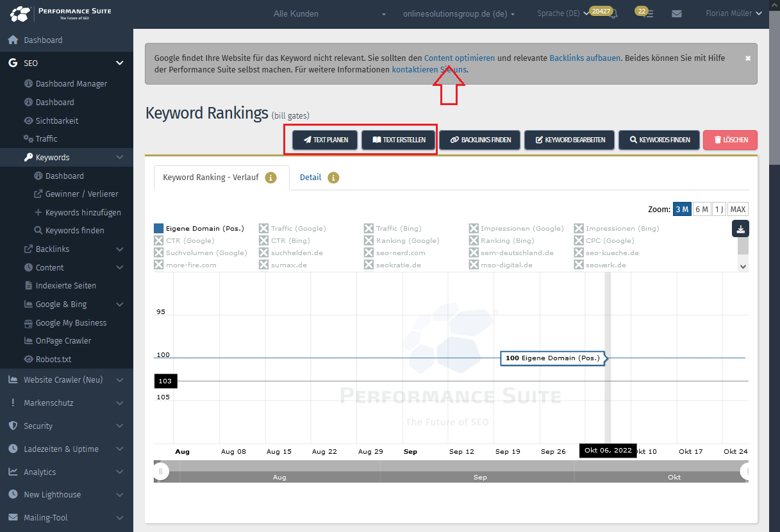Screen dimensions: 780x532
Task: Open Gewinner / Verlierer under Keywords
Action: (81, 194)
